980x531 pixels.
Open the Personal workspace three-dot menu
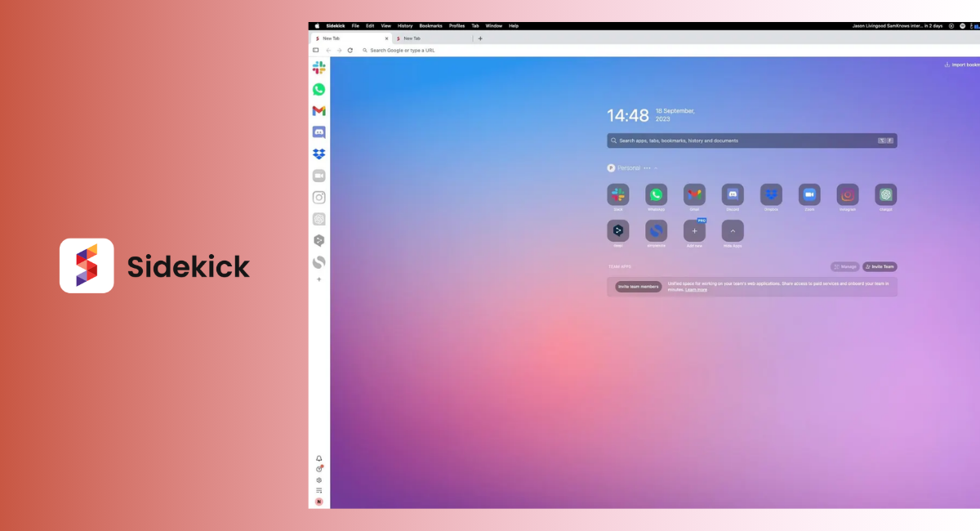[x=647, y=168]
